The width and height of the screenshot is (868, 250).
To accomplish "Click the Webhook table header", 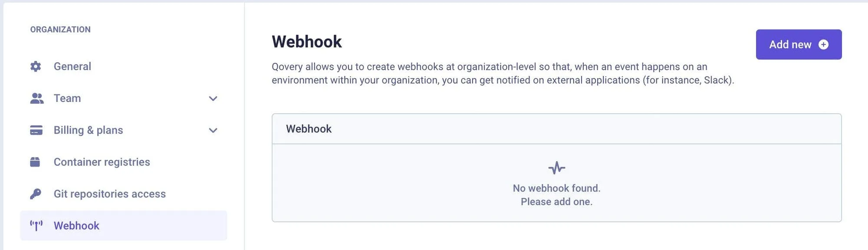I will point(309,128).
